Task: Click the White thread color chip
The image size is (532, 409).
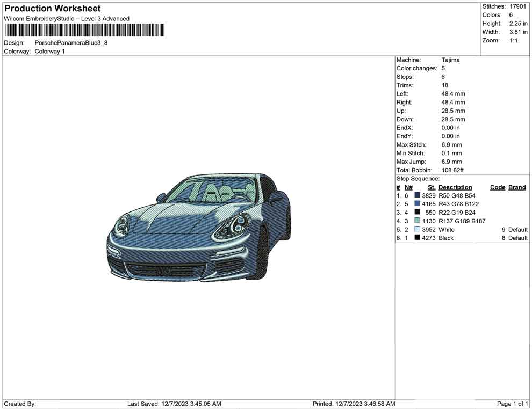Action: pos(417,229)
